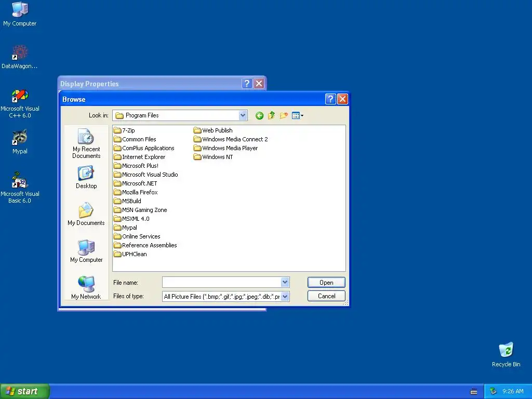Go up one folder level
The image size is (532, 399).
[x=271, y=116]
